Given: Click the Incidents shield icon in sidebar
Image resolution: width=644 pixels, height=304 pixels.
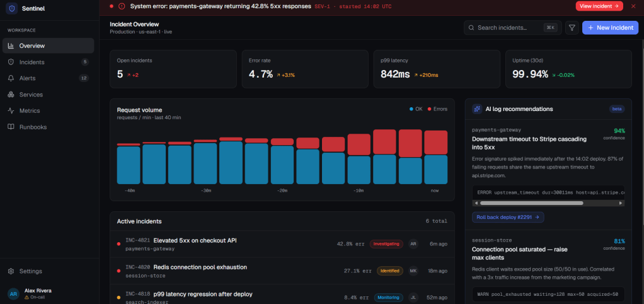Looking at the screenshot, I should [x=11, y=62].
